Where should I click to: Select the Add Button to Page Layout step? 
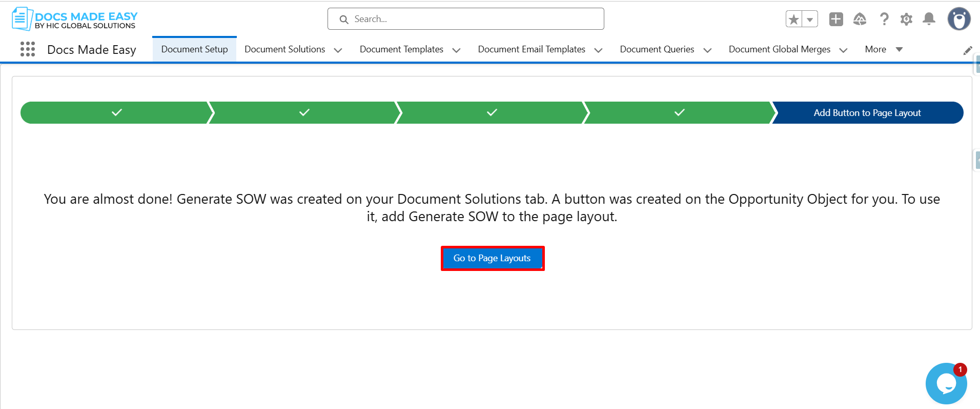coord(867,112)
